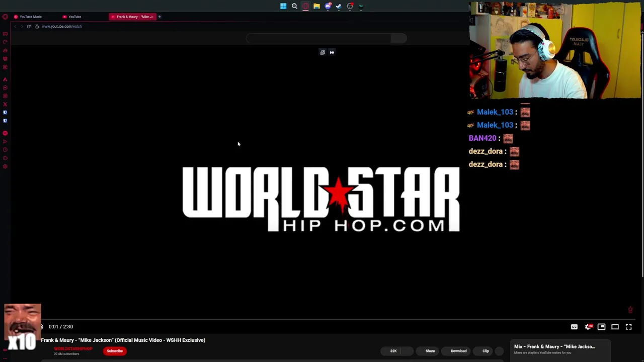Go back with the browser back arrow
This screenshot has width=644, height=362.
[15, 26]
